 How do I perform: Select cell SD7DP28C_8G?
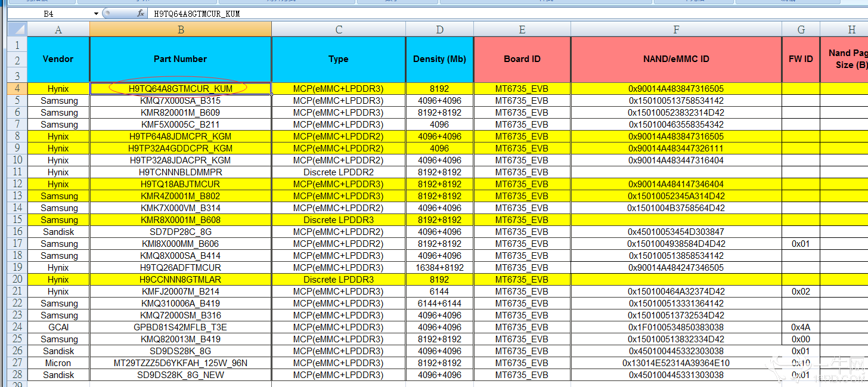[181, 232]
